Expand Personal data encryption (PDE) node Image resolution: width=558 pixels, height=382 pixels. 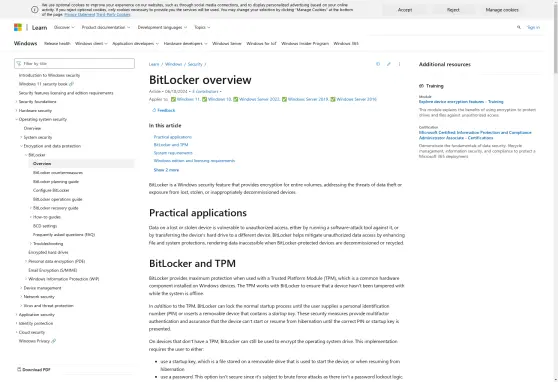click(x=26, y=261)
